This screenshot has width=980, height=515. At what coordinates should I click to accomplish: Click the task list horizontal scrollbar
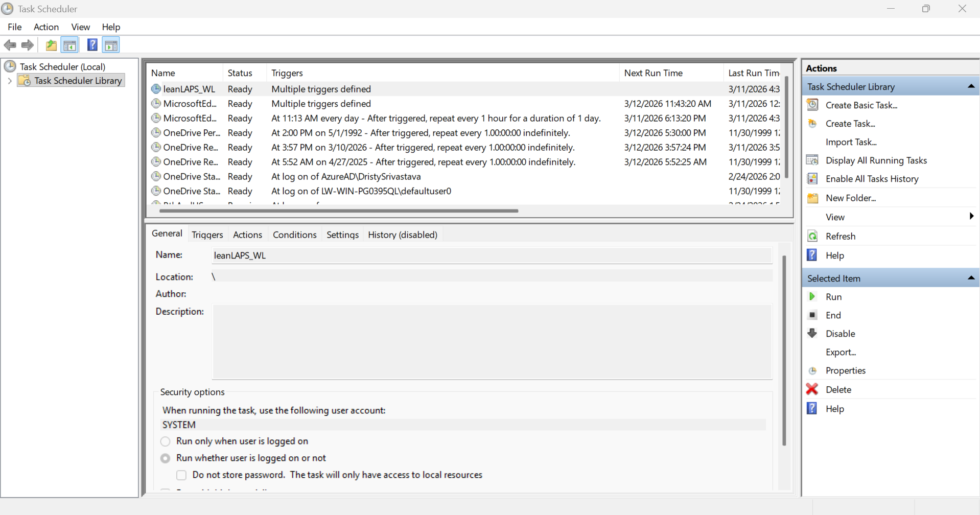[339, 210]
